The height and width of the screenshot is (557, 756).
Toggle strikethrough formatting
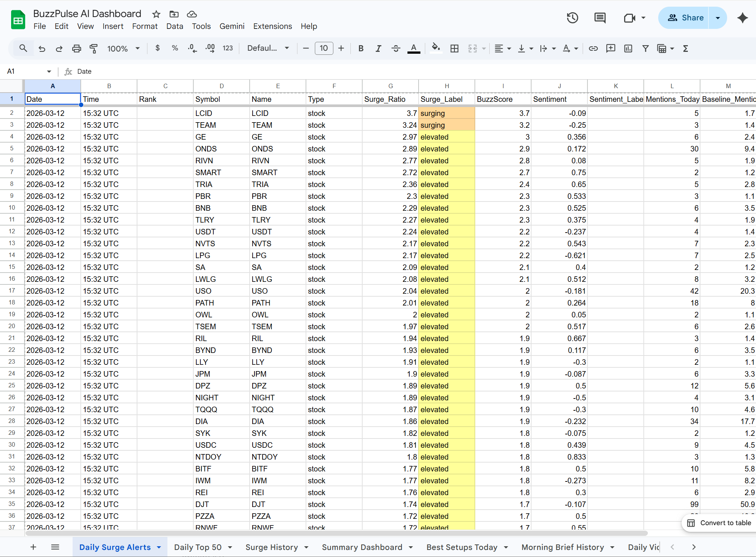pos(396,48)
